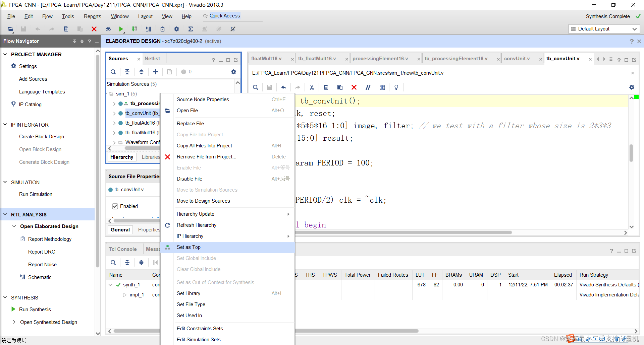Viewport: 644px width, 345px height.
Task: Click the Language Templates link
Action: 42,92
